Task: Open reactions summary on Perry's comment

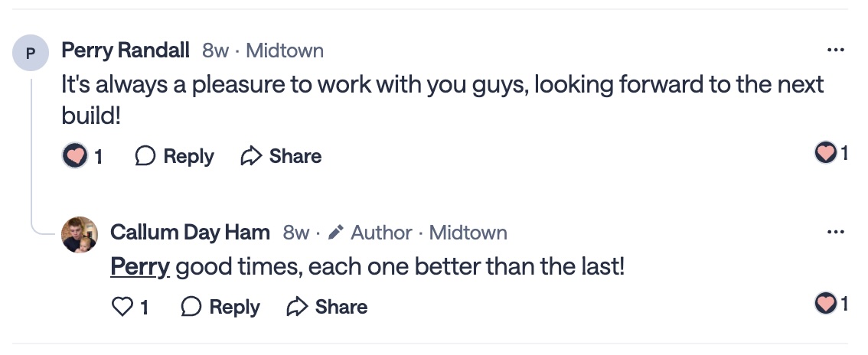Action: (x=830, y=154)
